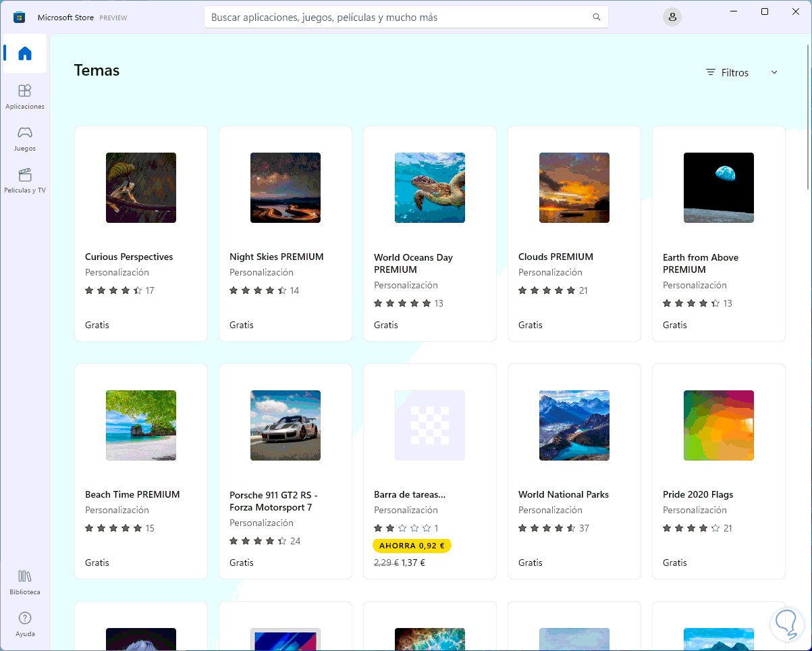Open the Ayuda help page
The height and width of the screenshot is (651, 812).
click(x=25, y=623)
